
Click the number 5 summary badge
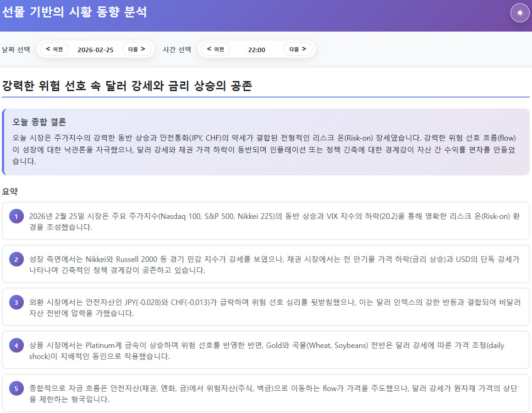[x=16, y=389]
